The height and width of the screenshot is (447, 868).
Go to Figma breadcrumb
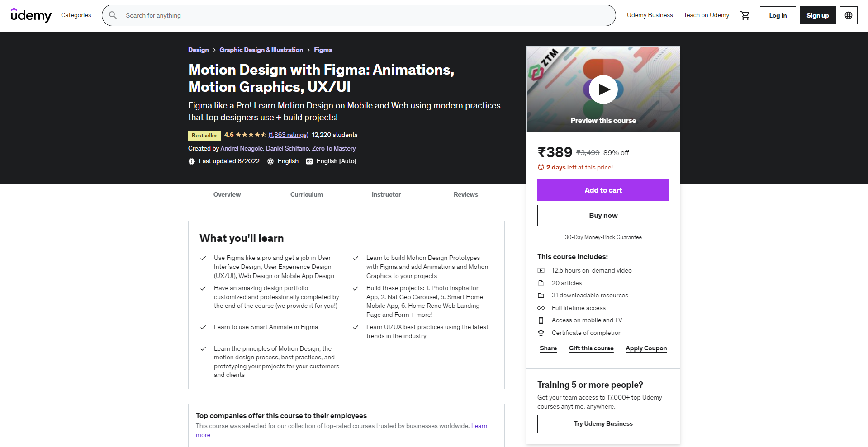pyautogui.click(x=323, y=50)
